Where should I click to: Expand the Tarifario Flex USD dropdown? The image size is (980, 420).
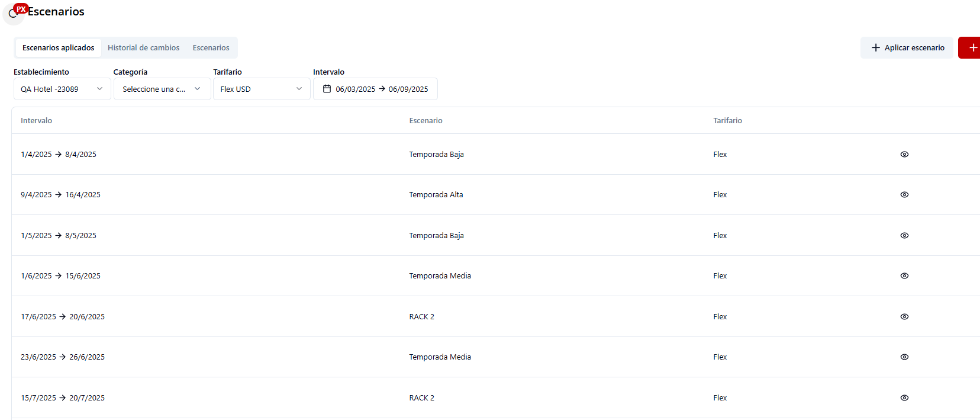coord(261,89)
